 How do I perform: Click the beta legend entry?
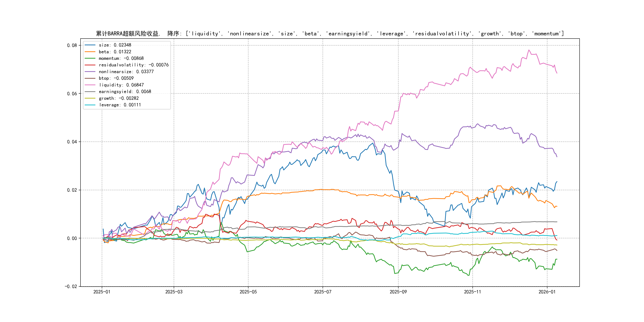pyautogui.click(x=115, y=52)
